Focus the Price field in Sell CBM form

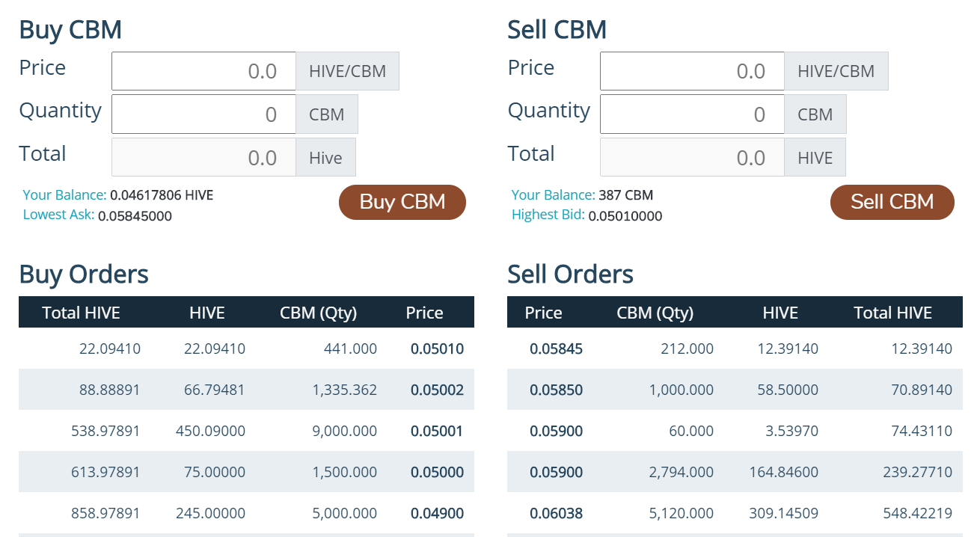coord(692,71)
